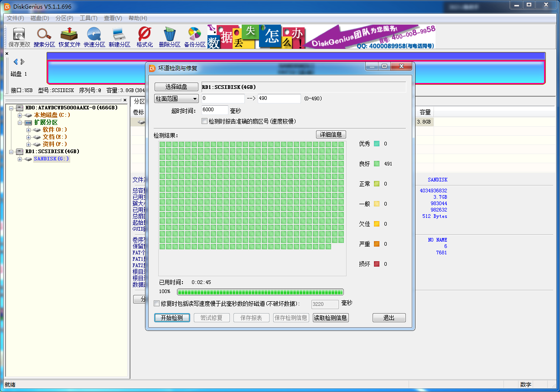
Task: Click the 损坏 red legend swatch
Action: coord(377,264)
